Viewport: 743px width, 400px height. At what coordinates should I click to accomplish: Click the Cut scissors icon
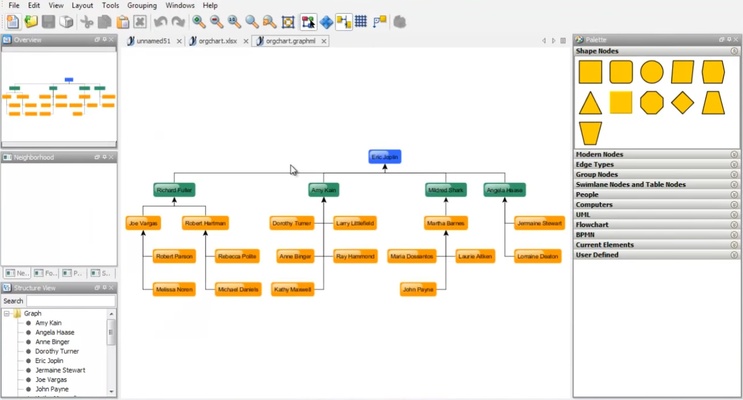[87, 22]
